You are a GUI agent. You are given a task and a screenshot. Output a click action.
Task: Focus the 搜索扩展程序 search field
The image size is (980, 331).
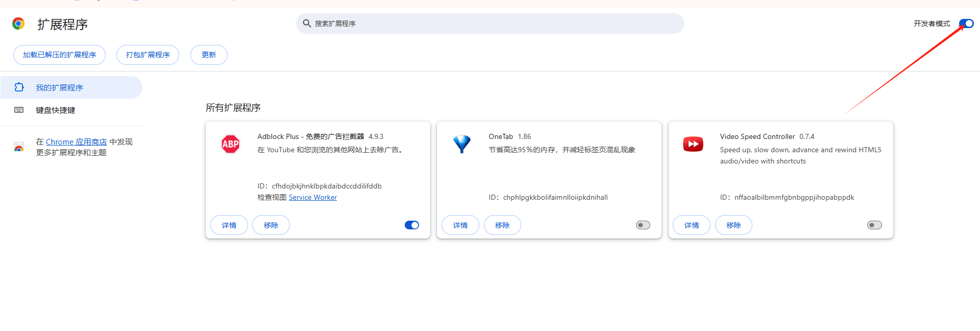490,23
